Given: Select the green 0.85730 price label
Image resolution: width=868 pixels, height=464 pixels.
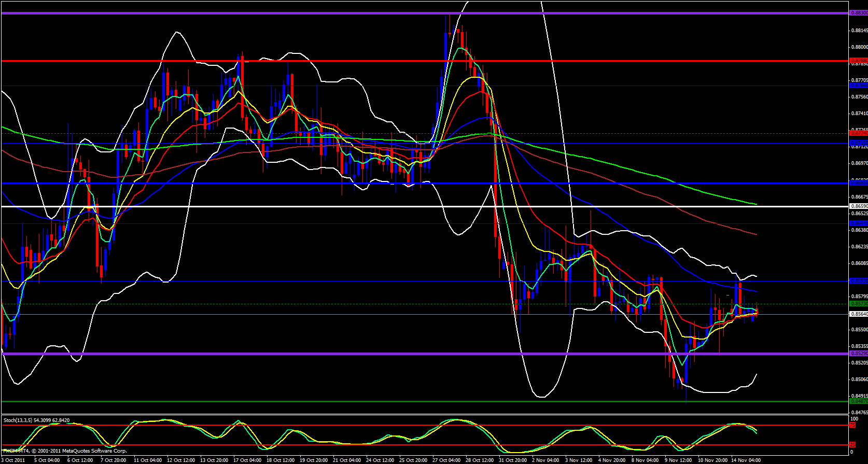Looking at the screenshot, I should 858,304.
